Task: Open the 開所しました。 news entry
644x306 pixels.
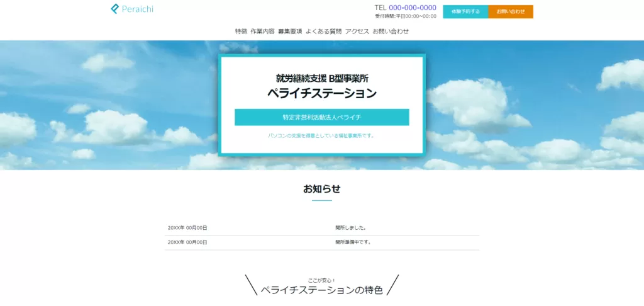Action: pyautogui.click(x=351, y=228)
